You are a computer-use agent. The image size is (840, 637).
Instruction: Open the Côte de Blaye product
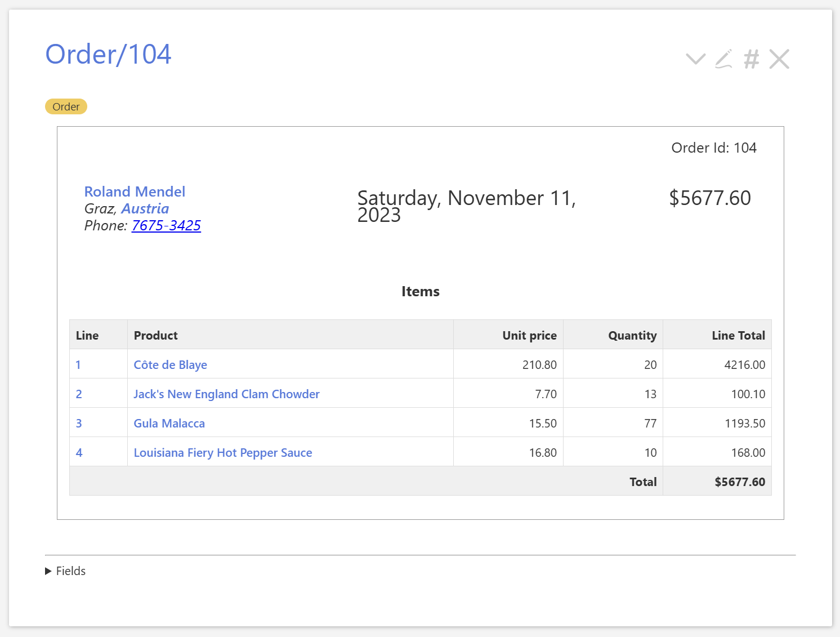click(x=170, y=365)
